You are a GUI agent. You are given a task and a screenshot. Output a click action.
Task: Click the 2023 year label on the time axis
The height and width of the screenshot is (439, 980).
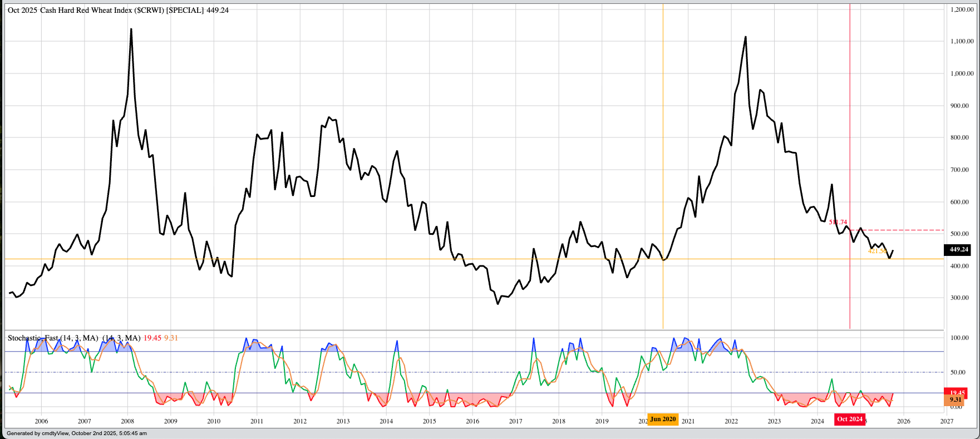(x=774, y=421)
